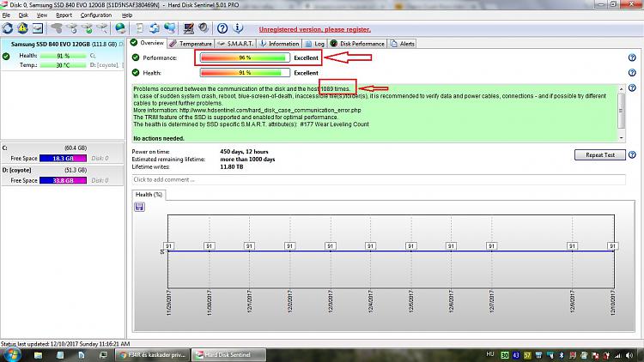Switch to the Alerts tab
The height and width of the screenshot is (362, 644).
click(x=402, y=44)
